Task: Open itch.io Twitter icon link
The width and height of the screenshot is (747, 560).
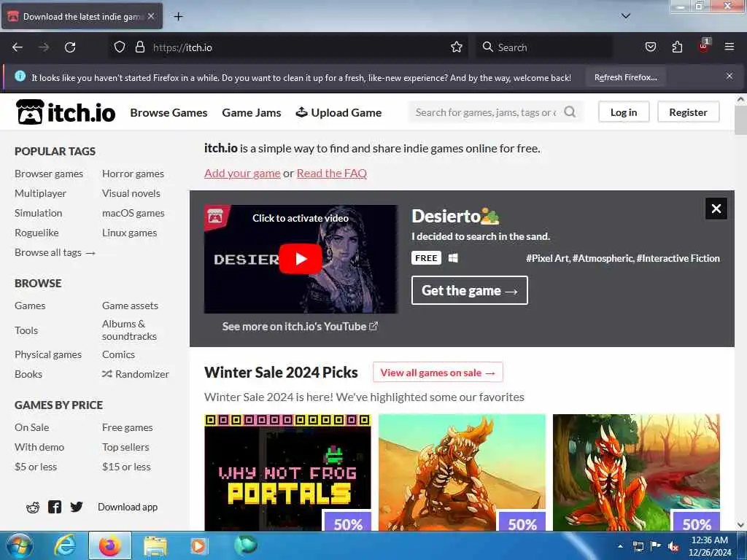Action: 76,507
